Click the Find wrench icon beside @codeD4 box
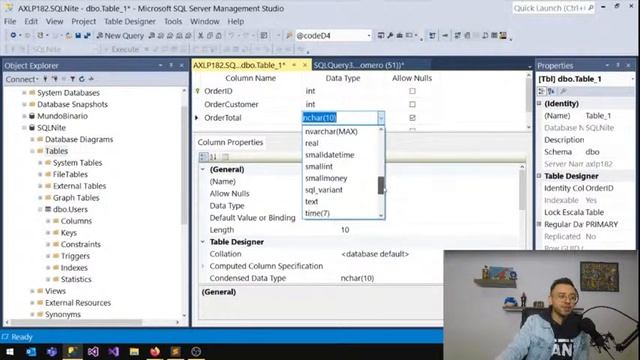This screenshot has width=640, height=360. (289, 36)
